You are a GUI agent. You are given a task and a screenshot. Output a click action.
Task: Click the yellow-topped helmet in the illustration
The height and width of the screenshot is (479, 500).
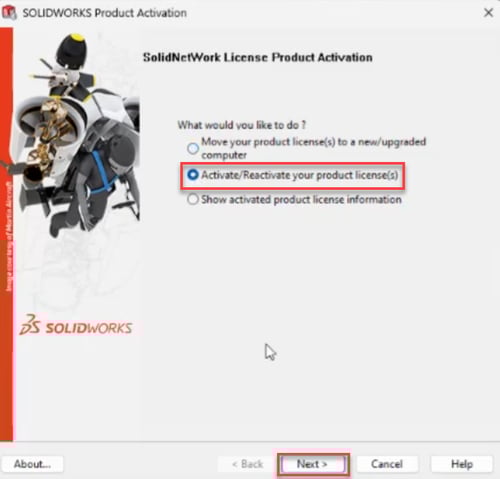(x=72, y=47)
